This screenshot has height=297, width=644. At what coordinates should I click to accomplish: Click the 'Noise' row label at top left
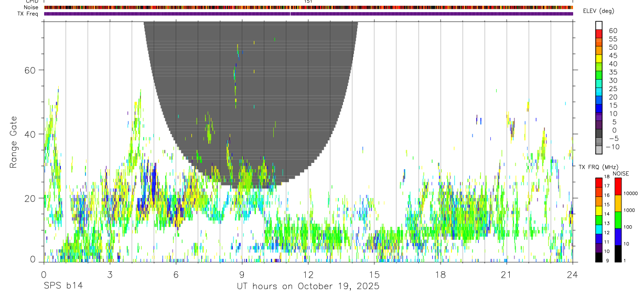(x=31, y=7)
